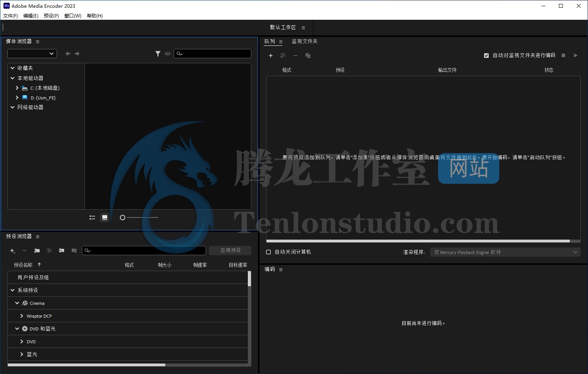Go forward with the media browser right arrow
This screenshot has height=374, width=588.
click(77, 54)
